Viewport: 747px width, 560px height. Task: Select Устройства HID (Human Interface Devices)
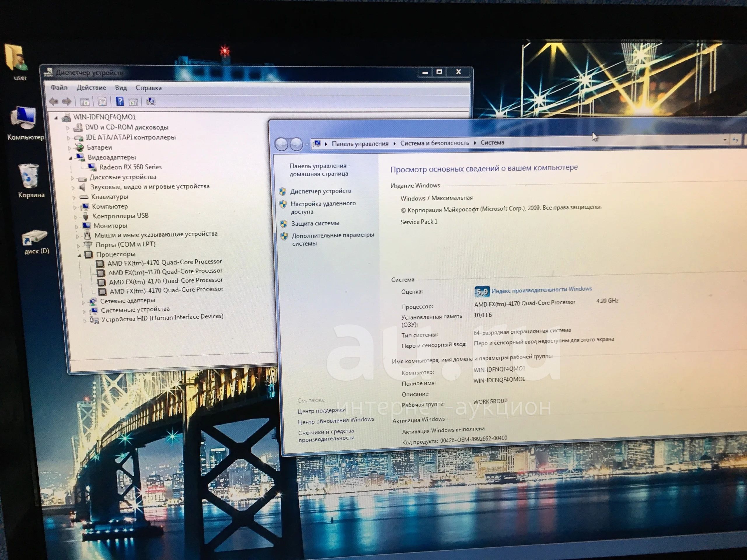point(163,318)
